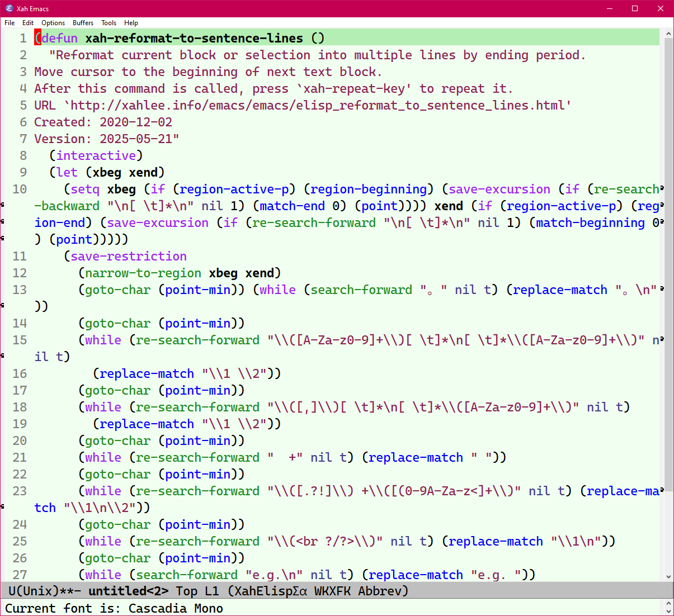
Task: Click the editor scrollbar up arrow
Action: pos(668,34)
